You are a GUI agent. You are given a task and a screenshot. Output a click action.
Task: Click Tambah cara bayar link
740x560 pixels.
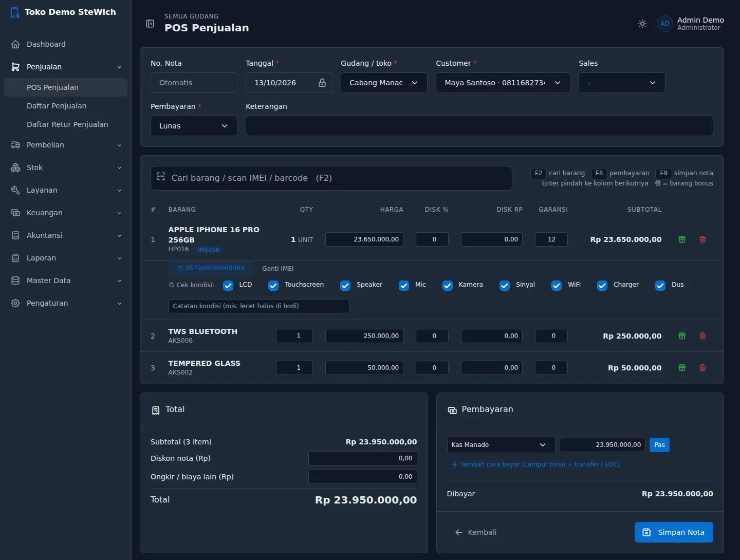(x=535, y=464)
